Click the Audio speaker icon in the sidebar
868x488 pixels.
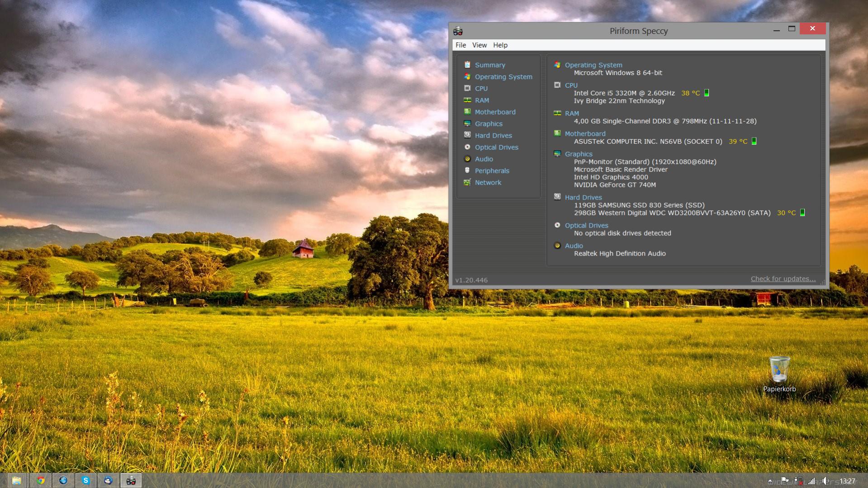pos(467,159)
